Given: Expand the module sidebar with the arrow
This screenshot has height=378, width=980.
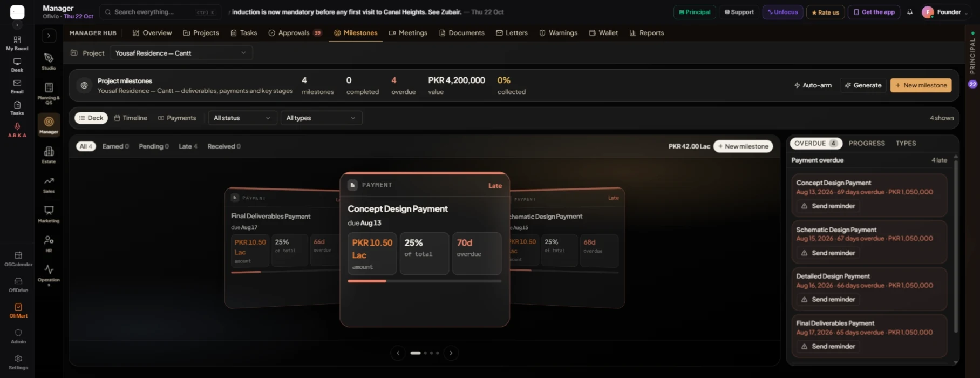Looking at the screenshot, I should coord(49,36).
